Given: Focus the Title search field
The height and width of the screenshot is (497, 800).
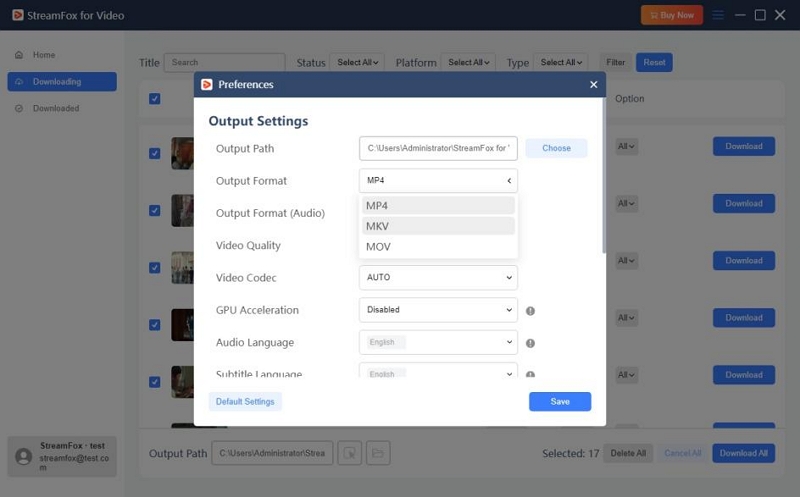Looking at the screenshot, I should [x=224, y=62].
